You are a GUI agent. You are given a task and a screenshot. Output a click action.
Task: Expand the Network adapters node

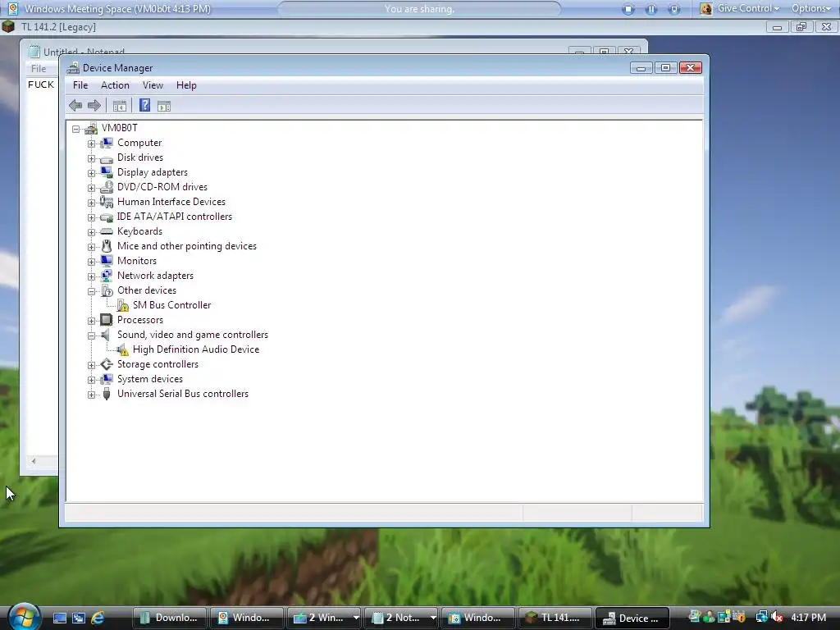(x=91, y=276)
